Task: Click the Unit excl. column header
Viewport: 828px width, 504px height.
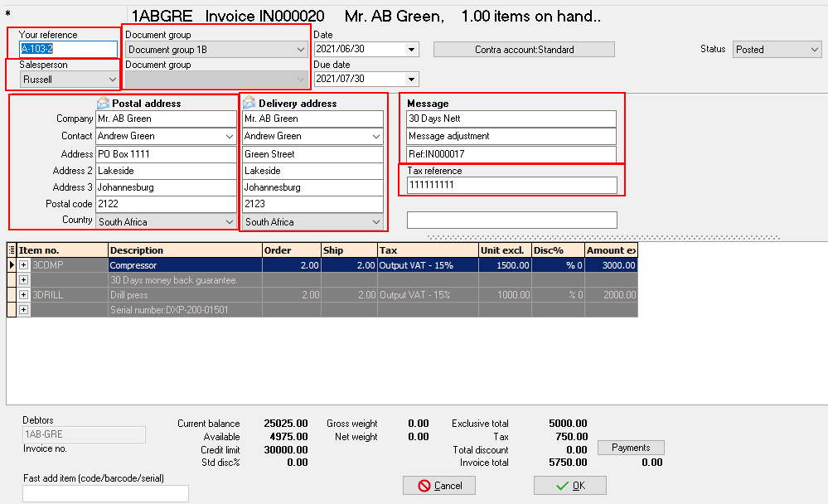Action: 504,250
